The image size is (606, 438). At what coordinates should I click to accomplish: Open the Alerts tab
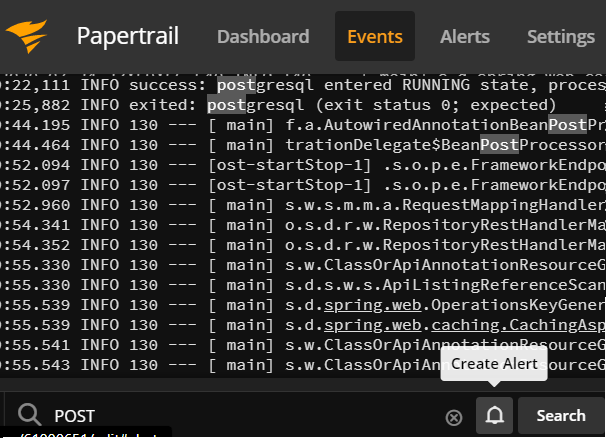[465, 37]
